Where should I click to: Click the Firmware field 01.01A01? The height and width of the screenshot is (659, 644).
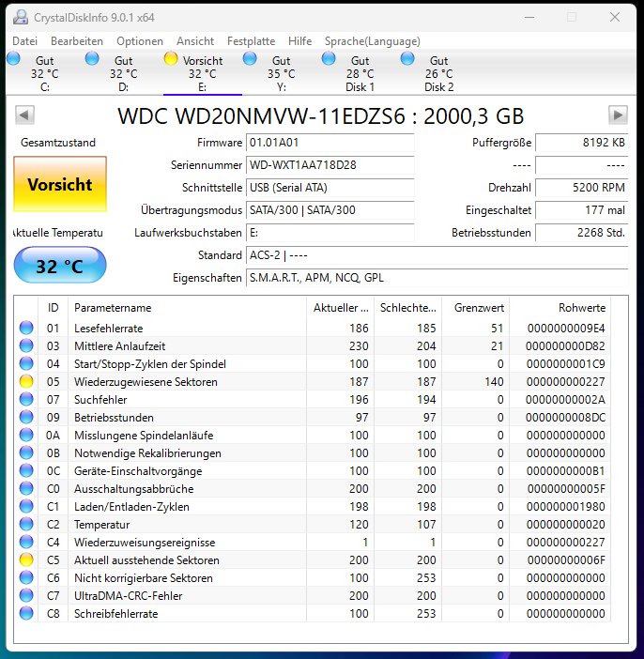click(x=330, y=143)
